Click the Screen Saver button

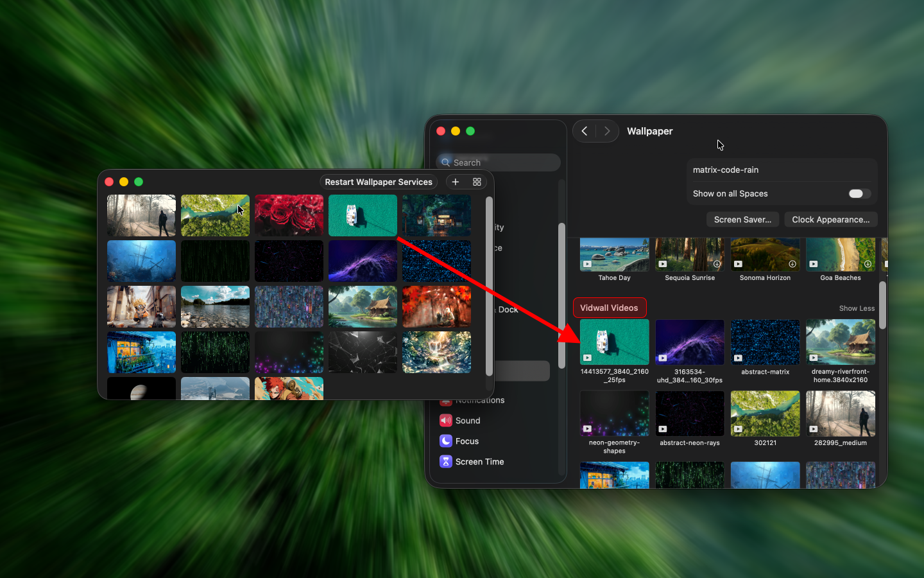742,219
